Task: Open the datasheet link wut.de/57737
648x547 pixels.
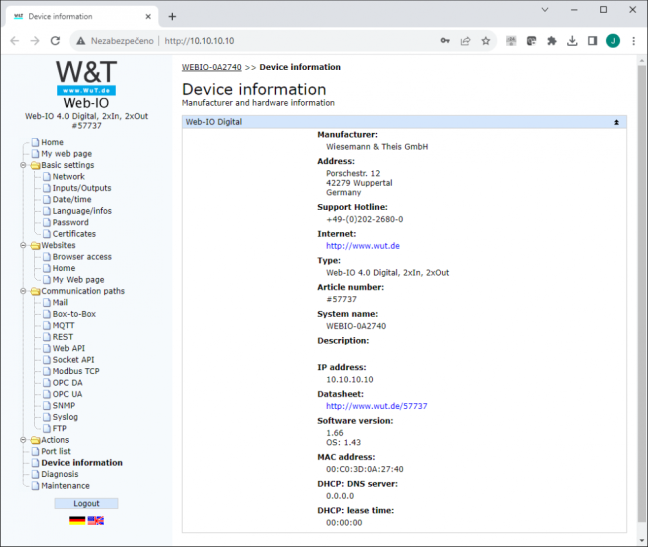Action: [x=376, y=406]
